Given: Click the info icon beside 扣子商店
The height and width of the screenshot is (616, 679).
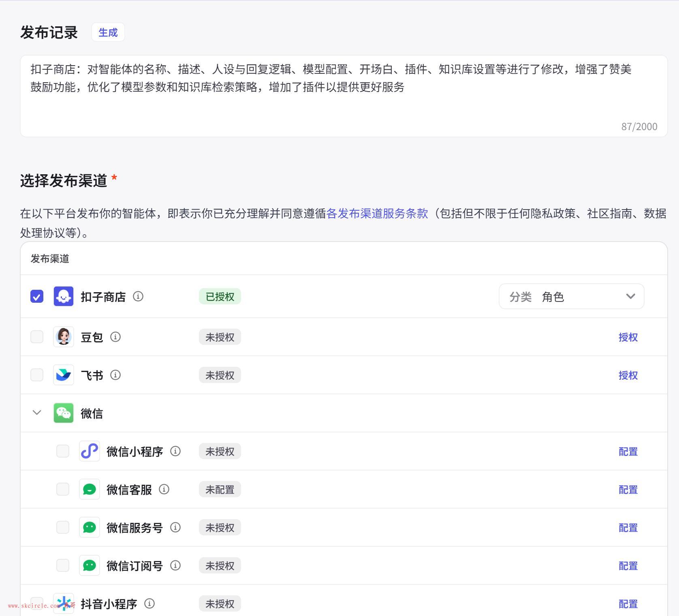Looking at the screenshot, I should pyautogui.click(x=138, y=297).
